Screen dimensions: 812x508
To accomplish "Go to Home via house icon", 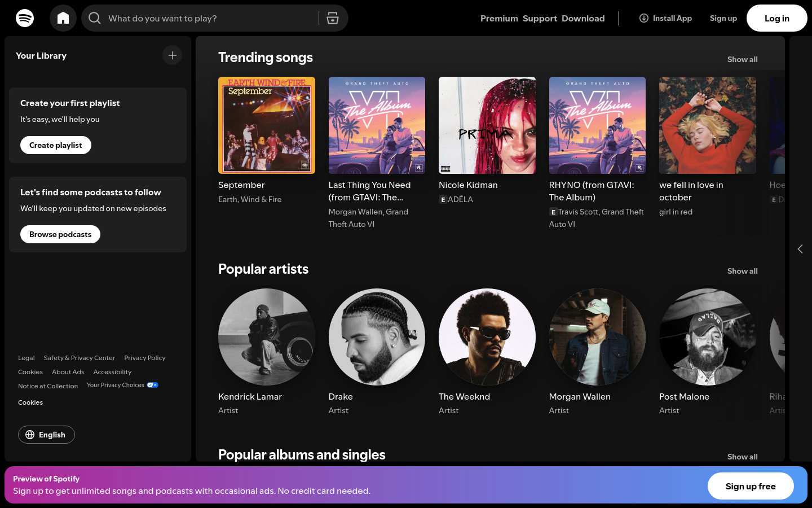I will click(63, 18).
